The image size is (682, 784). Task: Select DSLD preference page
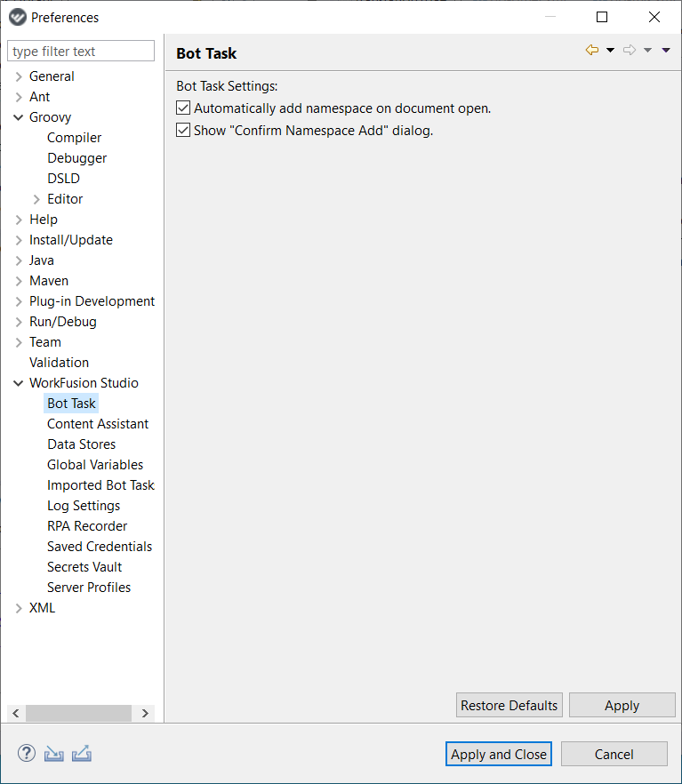(x=63, y=179)
